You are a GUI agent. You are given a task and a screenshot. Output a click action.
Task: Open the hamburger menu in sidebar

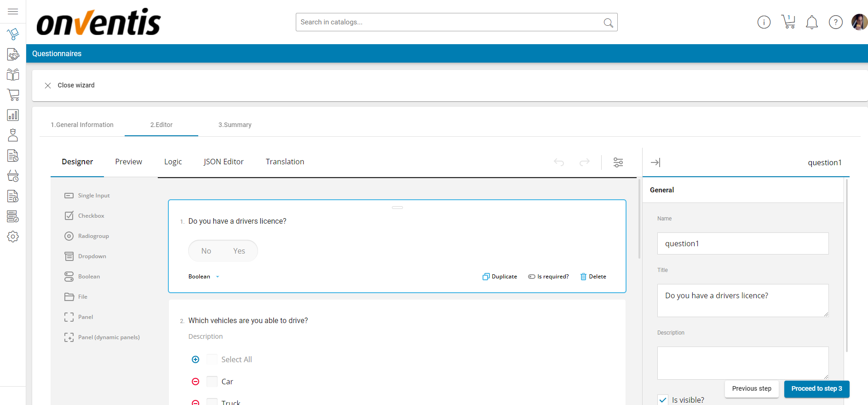click(13, 12)
